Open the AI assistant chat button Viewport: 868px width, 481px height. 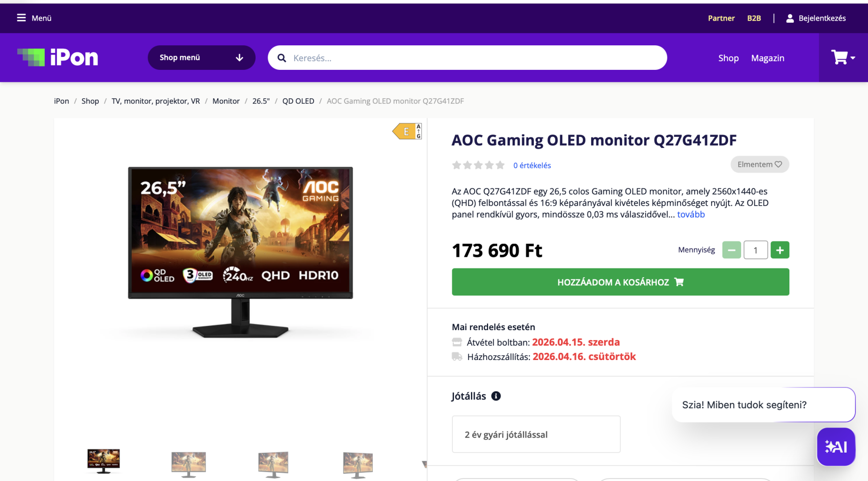[x=836, y=447]
